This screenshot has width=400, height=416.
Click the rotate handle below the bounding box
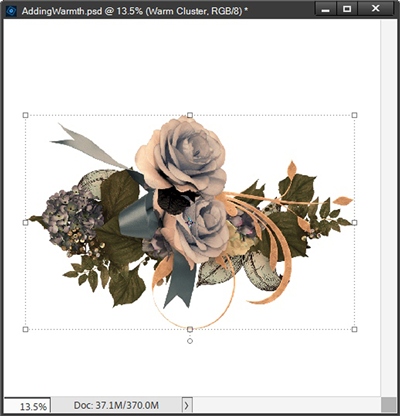click(190, 341)
